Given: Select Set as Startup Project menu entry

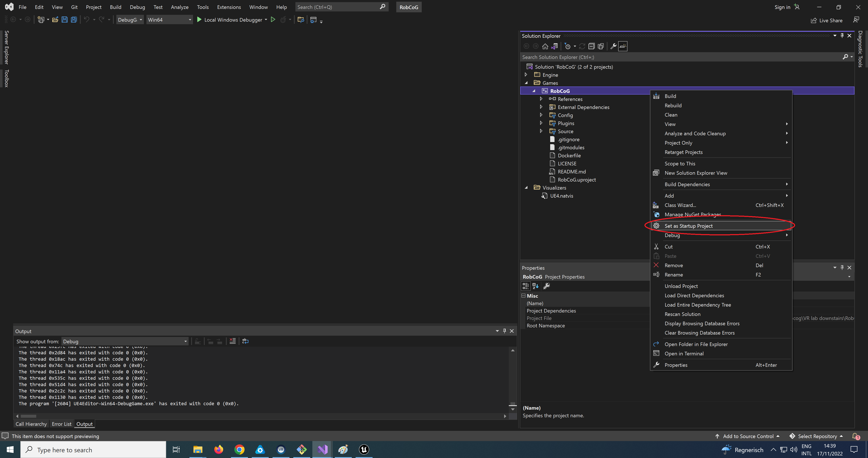Looking at the screenshot, I should pyautogui.click(x=688, y=226).
